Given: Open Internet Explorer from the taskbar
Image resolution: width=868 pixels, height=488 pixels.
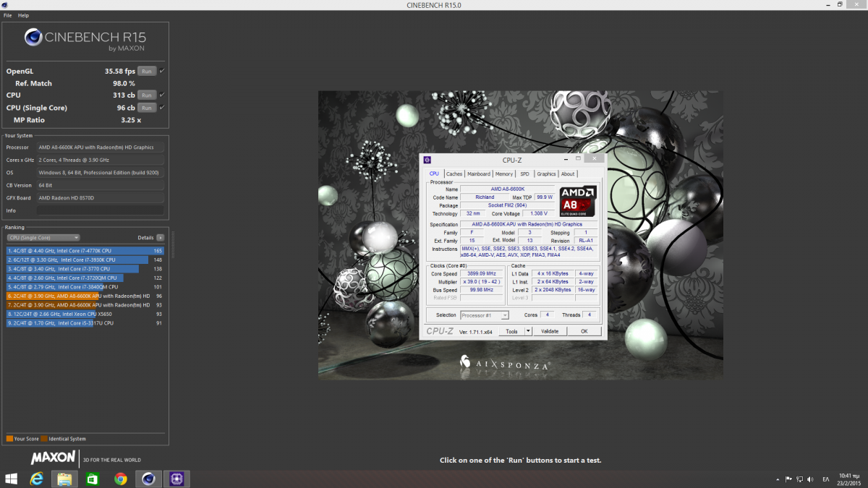Looking at the screenshot, I should [36, 479].
